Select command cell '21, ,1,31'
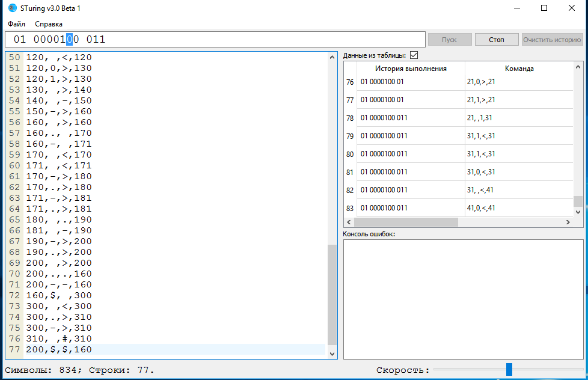The image size is (588, 380). (x=519, y=118)
